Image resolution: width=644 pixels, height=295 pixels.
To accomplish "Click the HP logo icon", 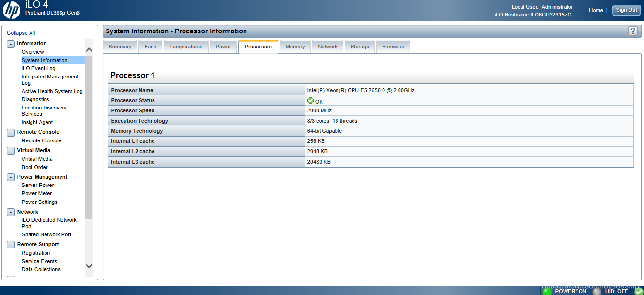I will 12,10.
